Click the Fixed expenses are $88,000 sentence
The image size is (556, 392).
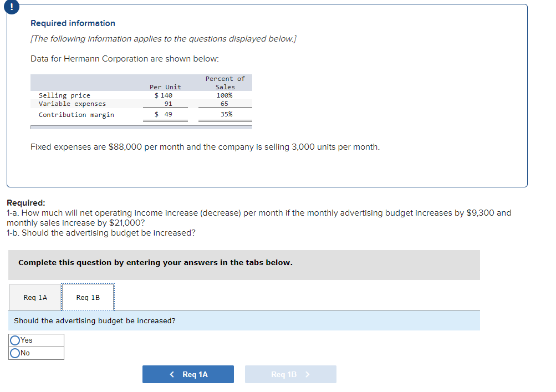[x=205, y=147]
